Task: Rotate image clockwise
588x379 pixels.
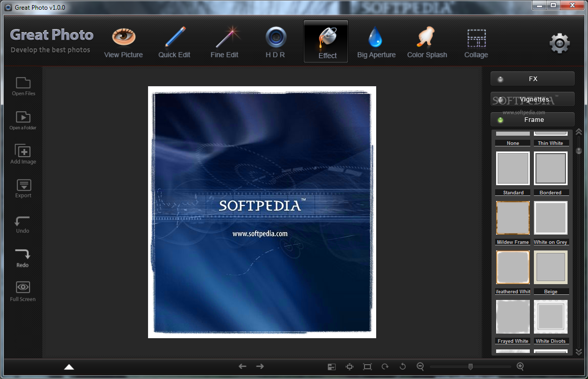Action: 385,367
